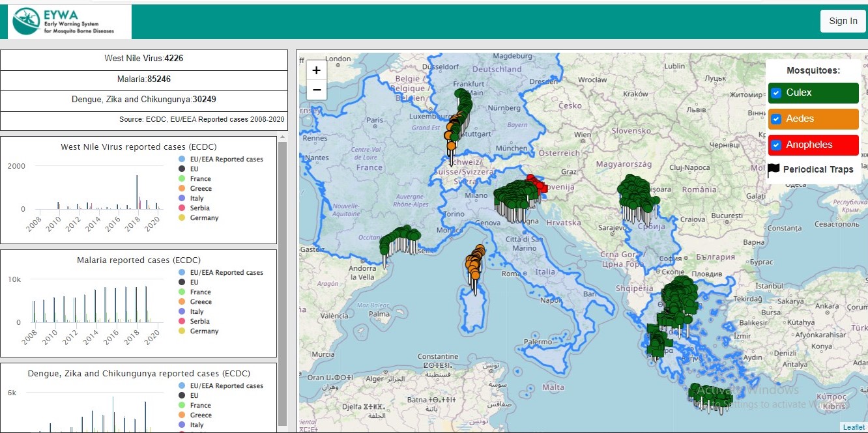Toggle Serbia series in West Nile chart legend

point(194,208)
